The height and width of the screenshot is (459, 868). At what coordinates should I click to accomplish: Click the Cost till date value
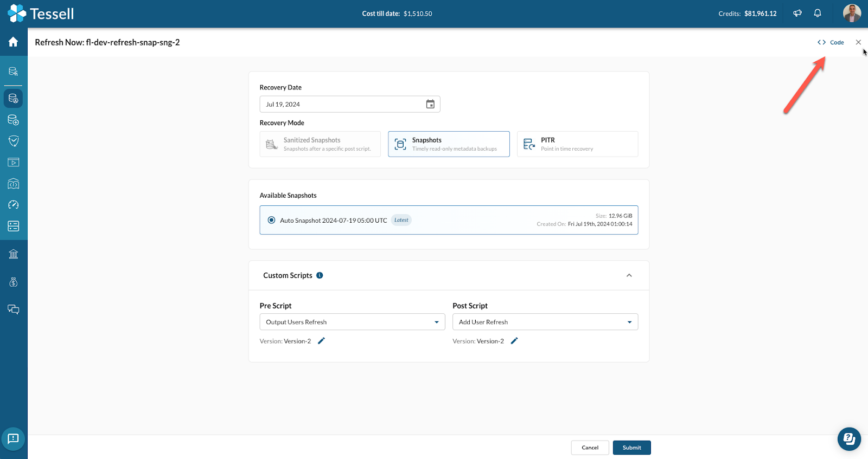click(x=418, y=14)
